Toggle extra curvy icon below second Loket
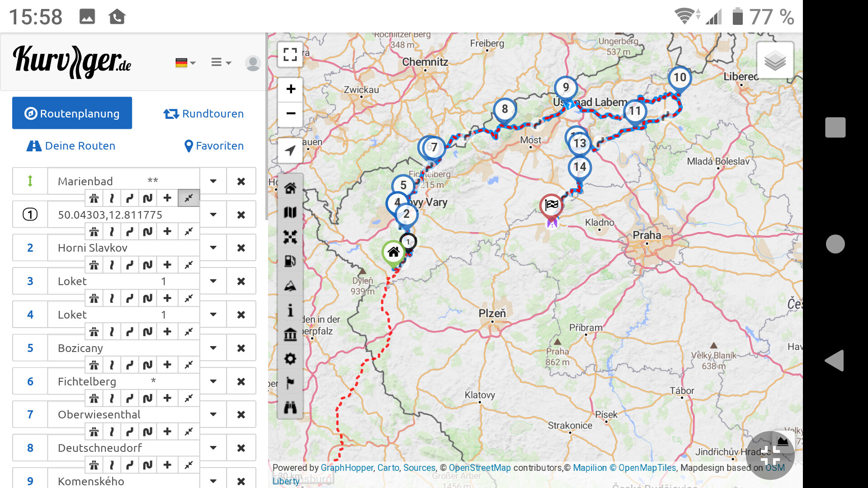The image size is (868, 488). pyautogui.click(x=148, y=331)
